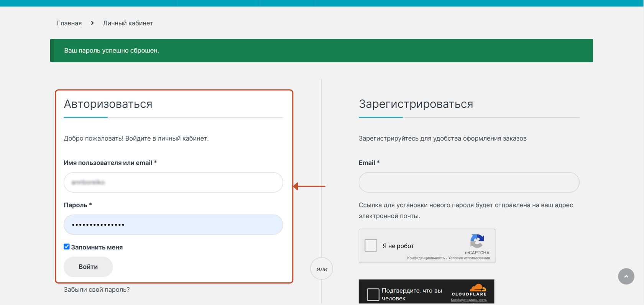Click the username or email input field
Image resolution: width=644 pixels, height=305 pixels.
click(173, 182)
